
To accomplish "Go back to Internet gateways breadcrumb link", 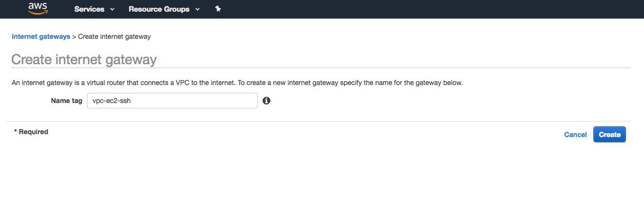I will [x=41, y=36].
